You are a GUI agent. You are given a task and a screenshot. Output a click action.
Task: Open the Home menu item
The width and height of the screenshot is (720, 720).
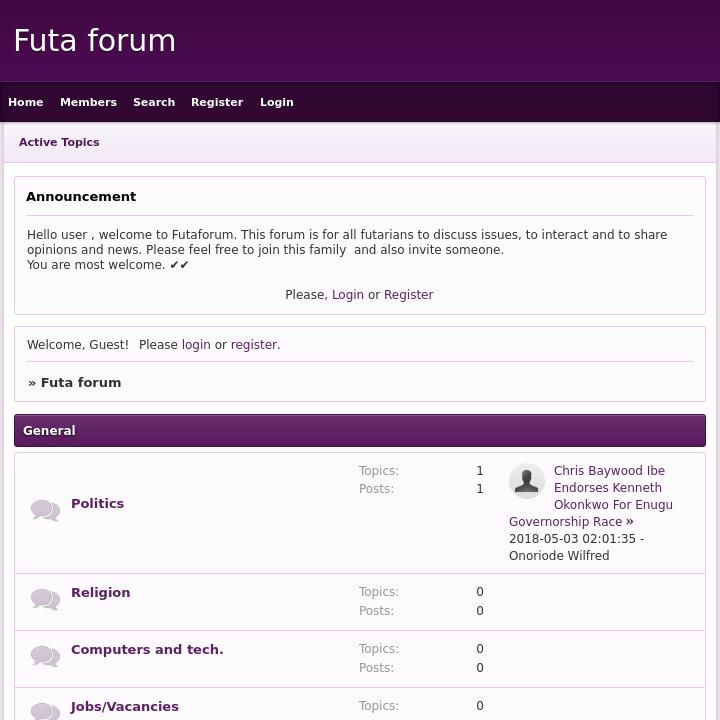(26, 102)
